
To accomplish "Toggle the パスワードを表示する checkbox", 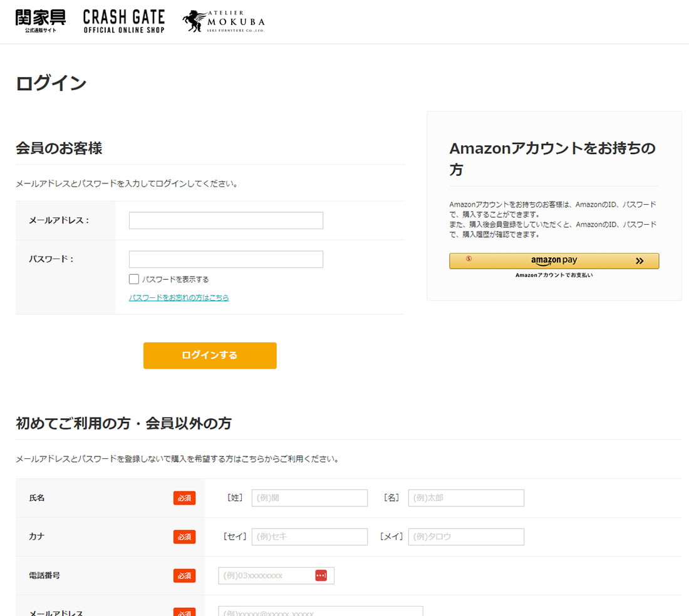I will click(x=133, y=279).
